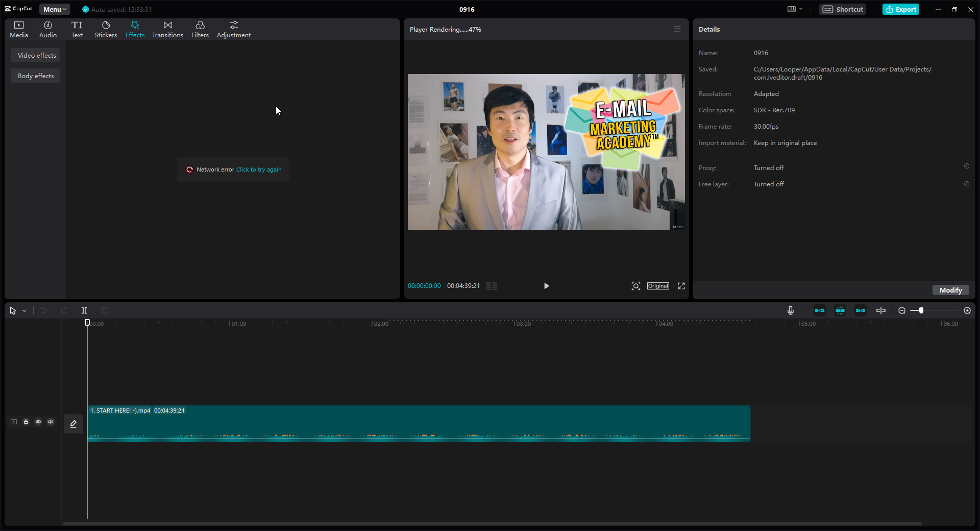The width and height of the screenshot is (980, 531).
Task: Click the playhead handle at 00:00
Action: [87, 323]
